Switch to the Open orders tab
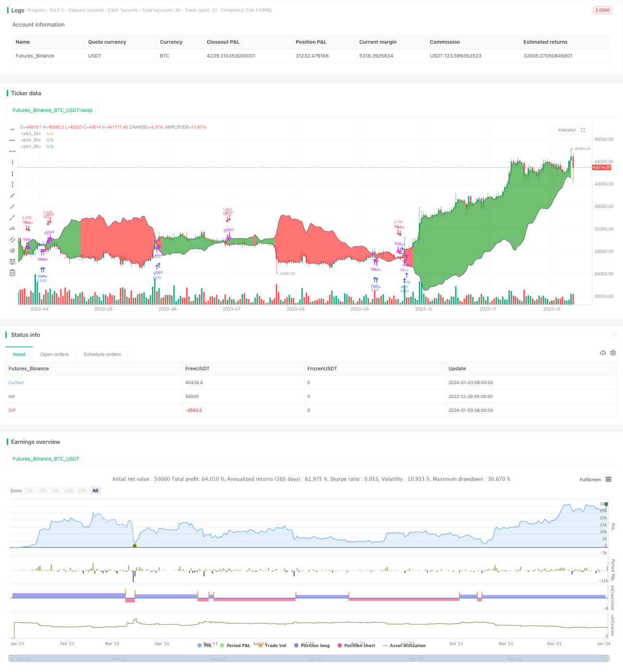Screen dimensions: 623x672 [55, 354]
